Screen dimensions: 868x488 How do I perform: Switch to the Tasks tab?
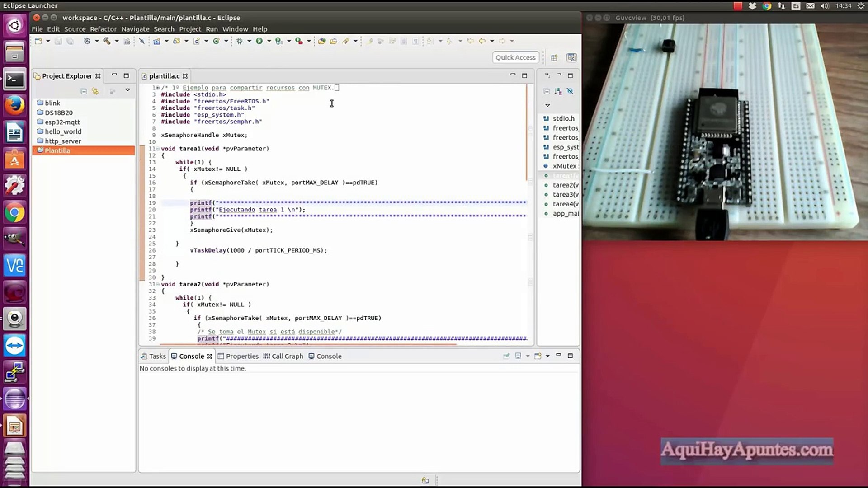click(x=153, y=356)
